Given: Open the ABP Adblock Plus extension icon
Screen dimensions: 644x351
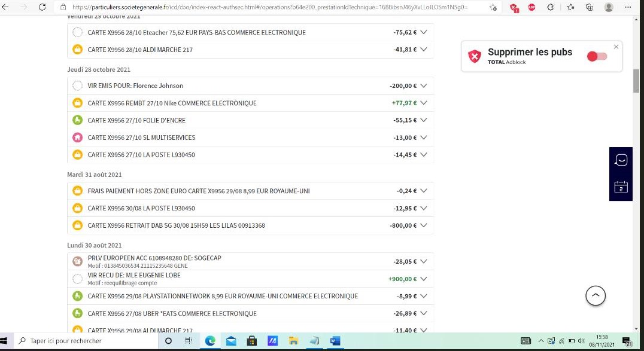Looking at the screenshot, I should click(x=532, y=7).
